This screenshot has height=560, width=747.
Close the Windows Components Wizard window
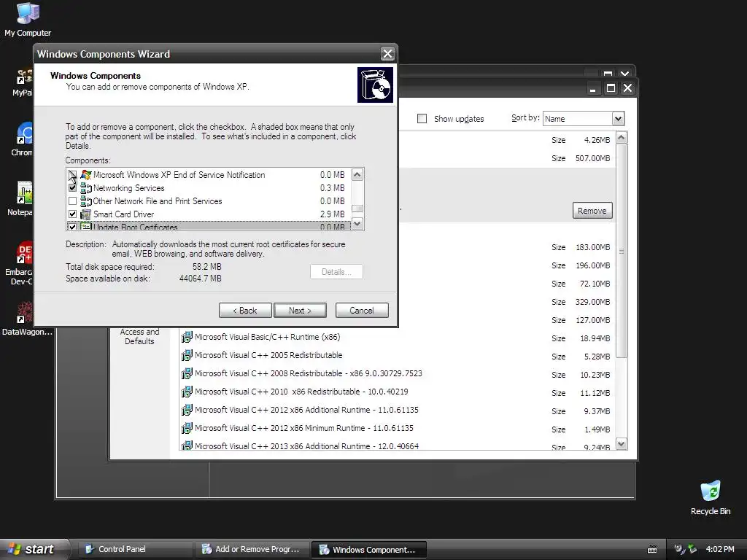pyautogui.click(x=388, y=54)
